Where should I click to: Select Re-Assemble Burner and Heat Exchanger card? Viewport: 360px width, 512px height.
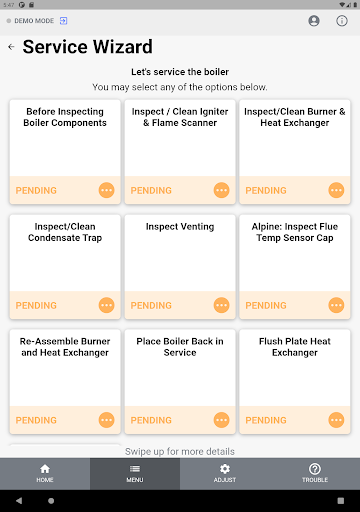coord(65,382)
